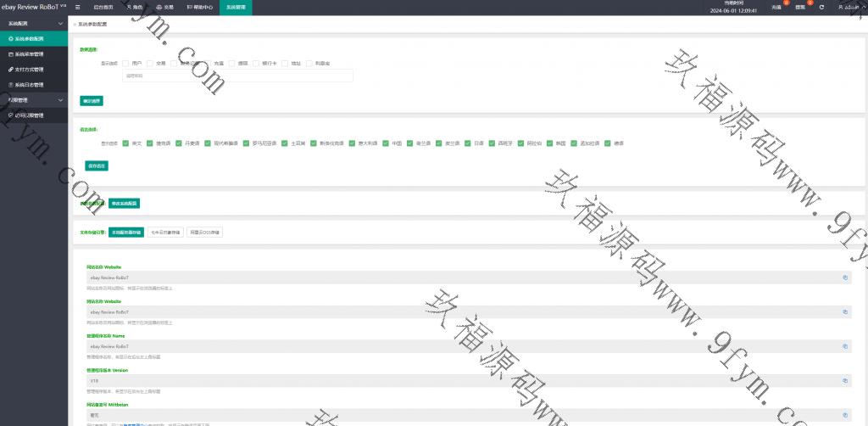
Task: Click the 清理密码 input field
Action: (237, 76)
